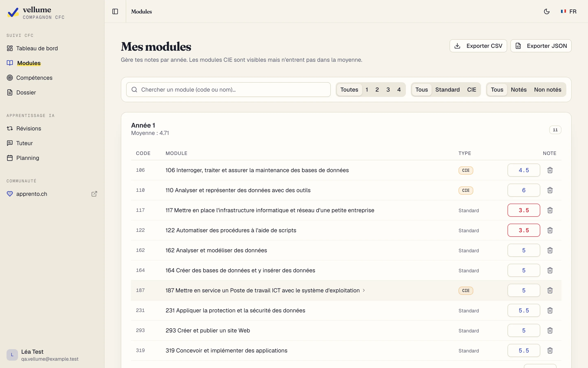Edit the note field for module 162
This screenshot has width=588, height=368.
click(524, 250)
